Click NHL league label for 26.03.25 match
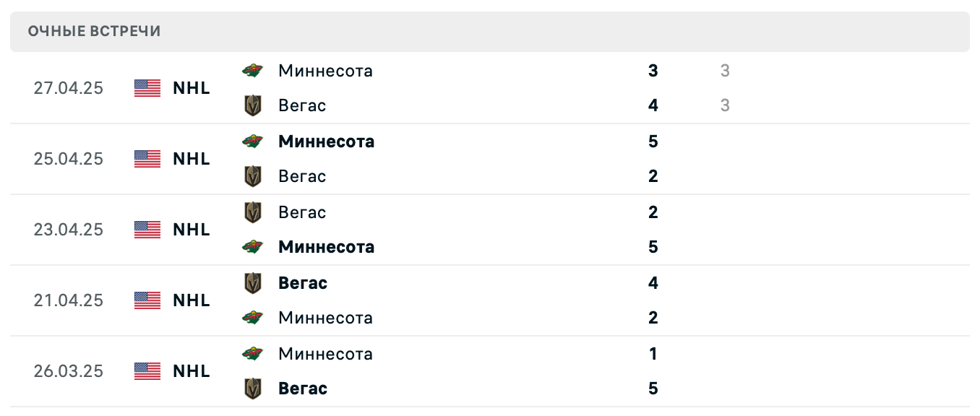The image size is (980, 416). click(x=192, y=371)
